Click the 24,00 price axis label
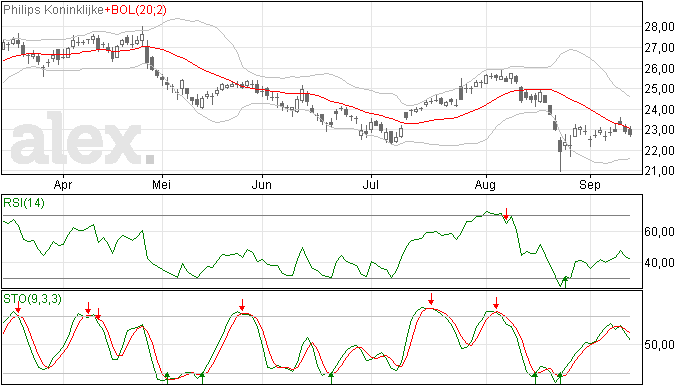The height and width of the screenshot is (387, 690). coord(659,110)
